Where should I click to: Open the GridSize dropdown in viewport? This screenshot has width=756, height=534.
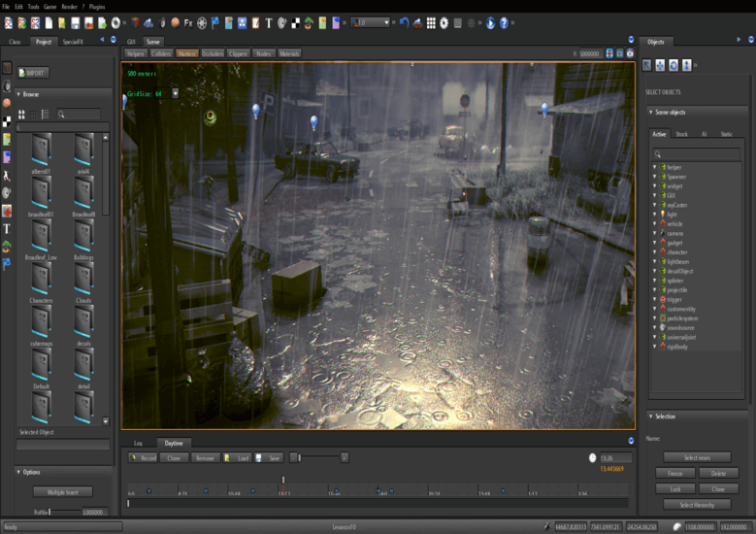point(175,93)
